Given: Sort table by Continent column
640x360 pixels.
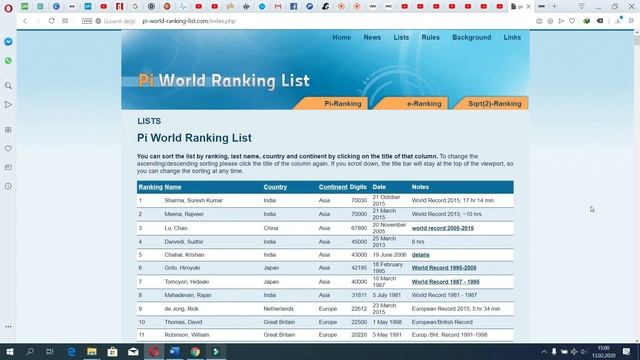Looking at the screenshot, I should point(333,187).
